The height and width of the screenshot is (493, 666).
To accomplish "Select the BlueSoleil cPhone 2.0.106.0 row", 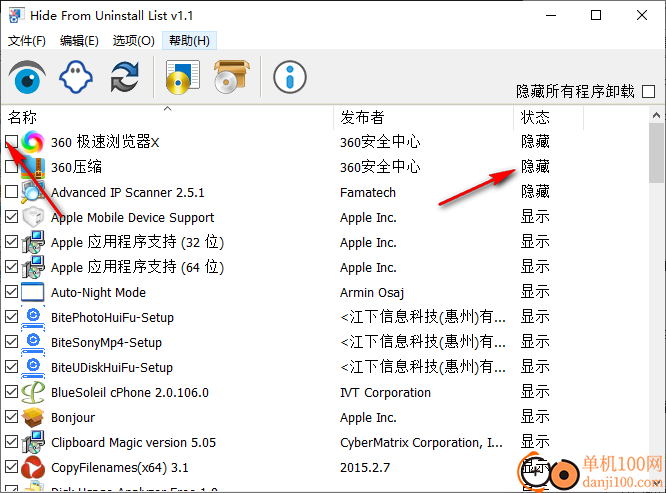I will 325,392.
